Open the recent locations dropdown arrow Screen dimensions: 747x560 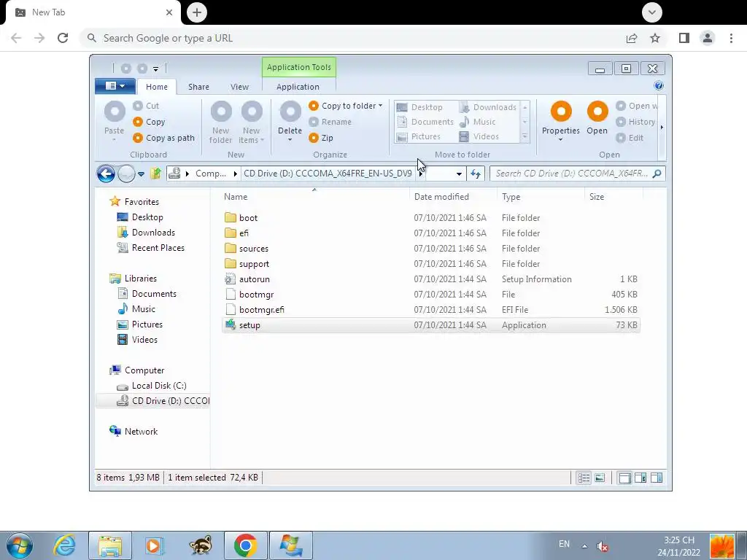[x=141, y=174]
